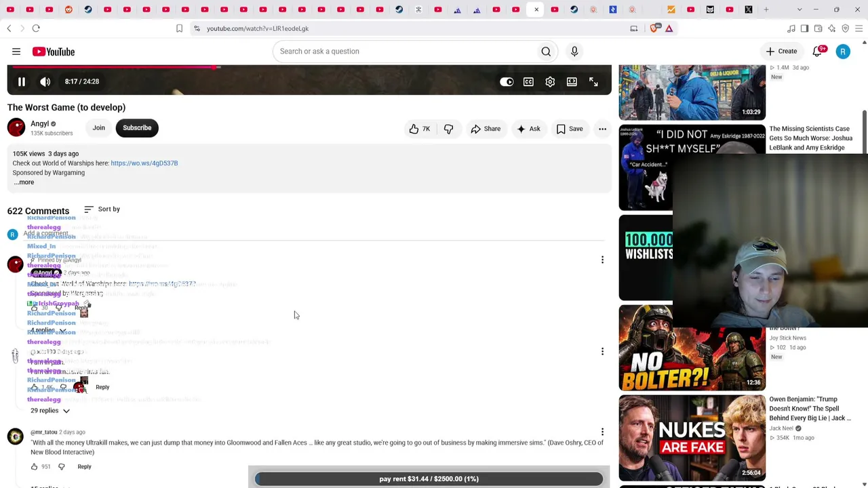Open the browser hamburger menu
This screenshot has height=488, width=868.
(x=859, y=28)
